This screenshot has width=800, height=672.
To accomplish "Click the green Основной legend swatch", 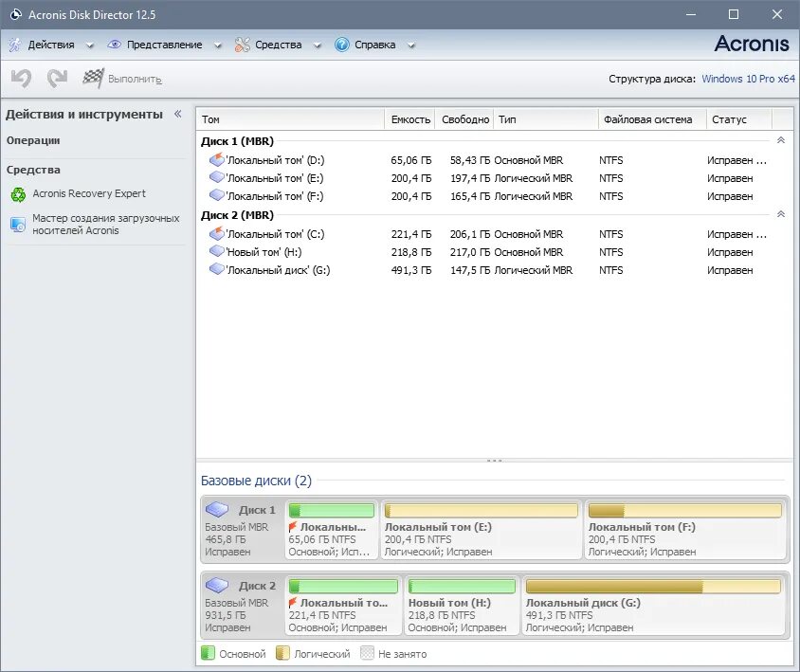I will 208,653.
